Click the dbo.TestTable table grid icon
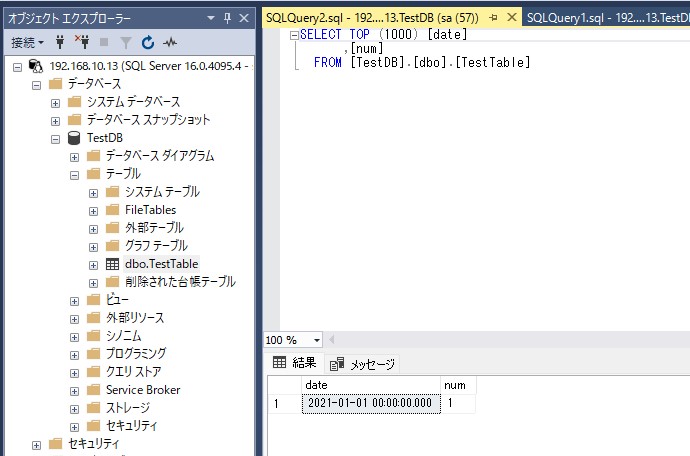 point(112,264)
